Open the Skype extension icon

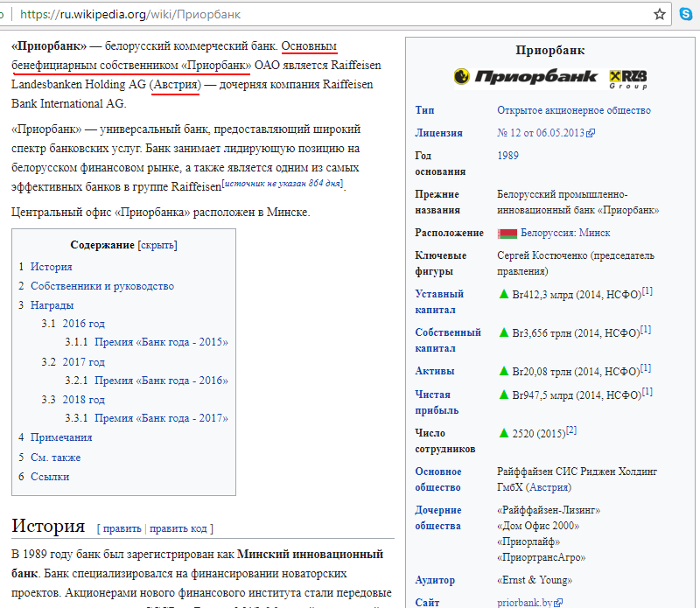tap(686, 14)
